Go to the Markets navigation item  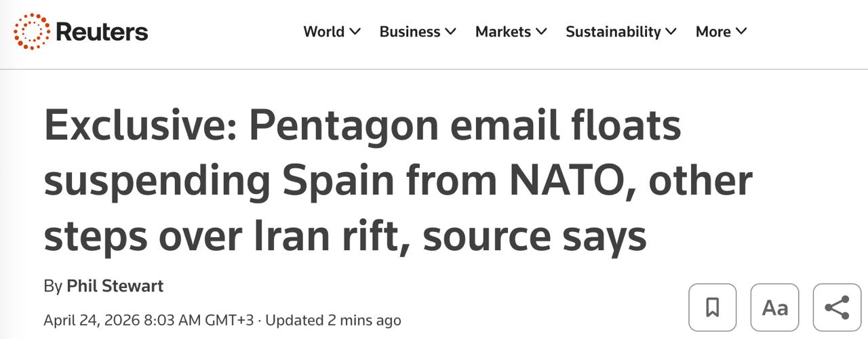coord(502,31)
